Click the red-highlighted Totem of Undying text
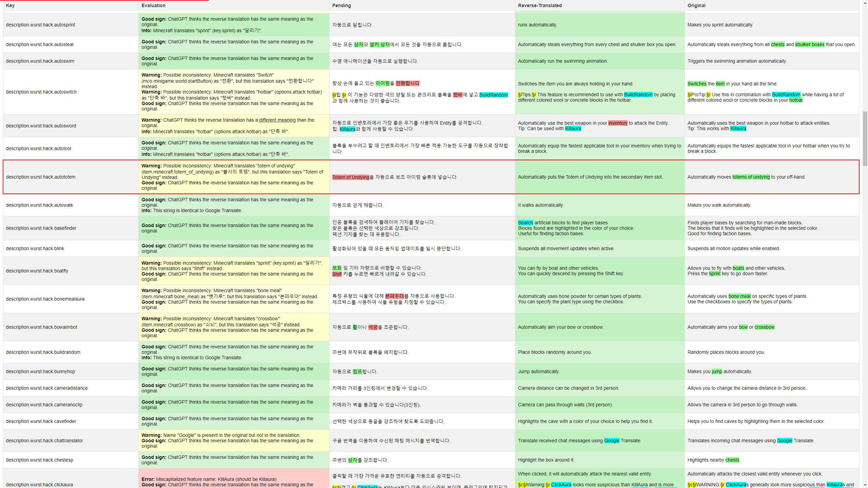868x488 pixels. [x=351, y=177]
